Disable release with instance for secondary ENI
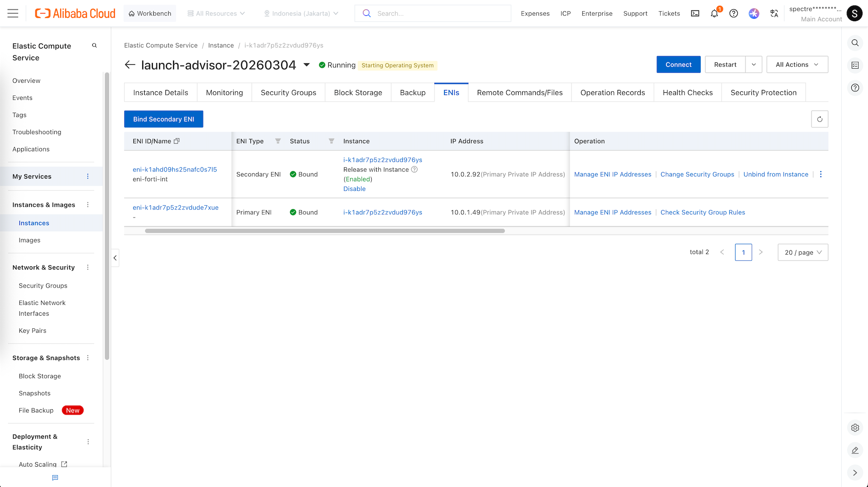868x487 pixels. click(x=354, y=189)
